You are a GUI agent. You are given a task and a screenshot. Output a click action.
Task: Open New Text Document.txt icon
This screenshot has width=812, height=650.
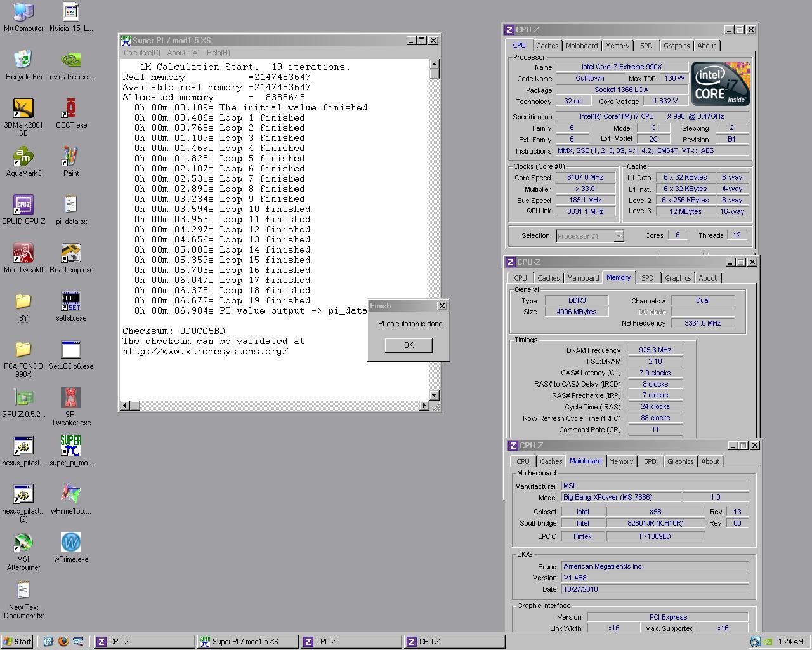coord(23,599)
